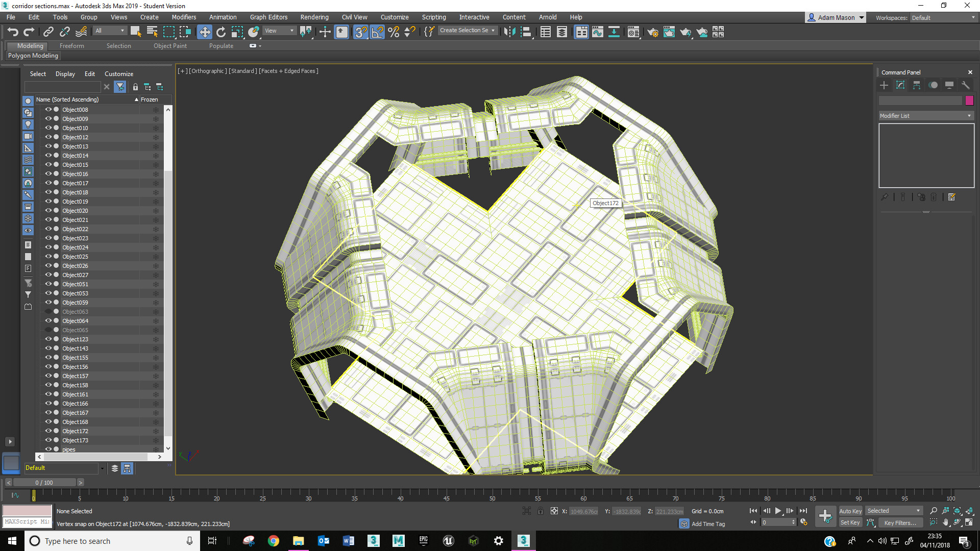The height and width of the screenshot is (551, 980).
Task: Click the Play Animation button
Action: [778, 511]
